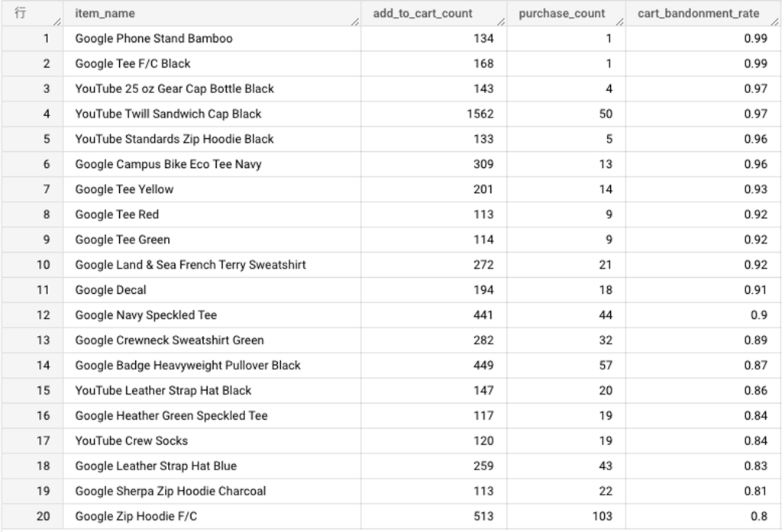
Task: Click the purchase_count column resize handle
Action: pyautogui.click(x=620, y=21)
